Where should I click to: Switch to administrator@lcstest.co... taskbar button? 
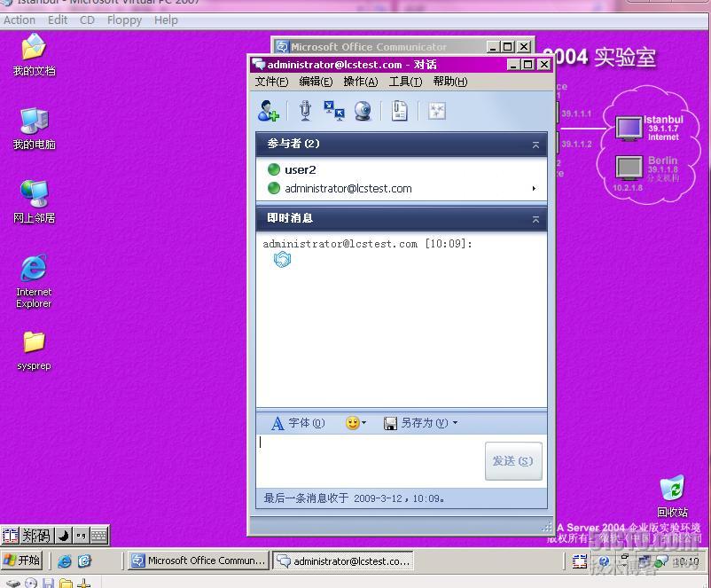343,561
